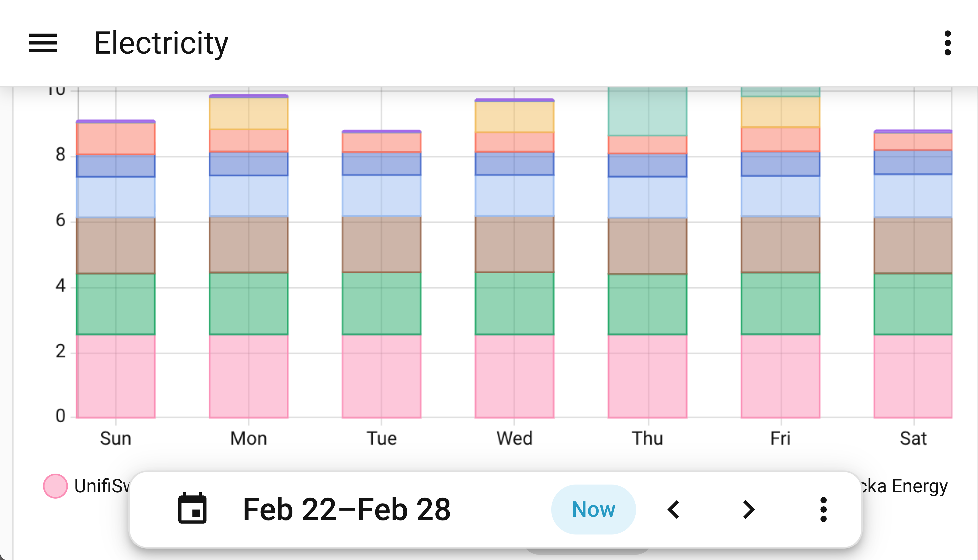This screenshot has width=978, height=560.
Task: Click the yellow segment of Friday's bar
Action: tap(780, 112)
